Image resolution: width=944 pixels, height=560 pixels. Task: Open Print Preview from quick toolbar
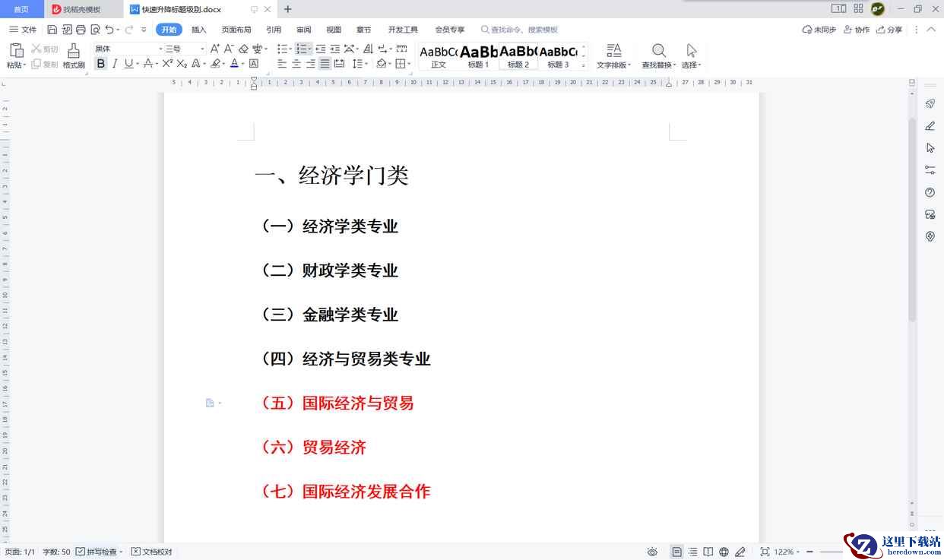click(x=95, y=30)
